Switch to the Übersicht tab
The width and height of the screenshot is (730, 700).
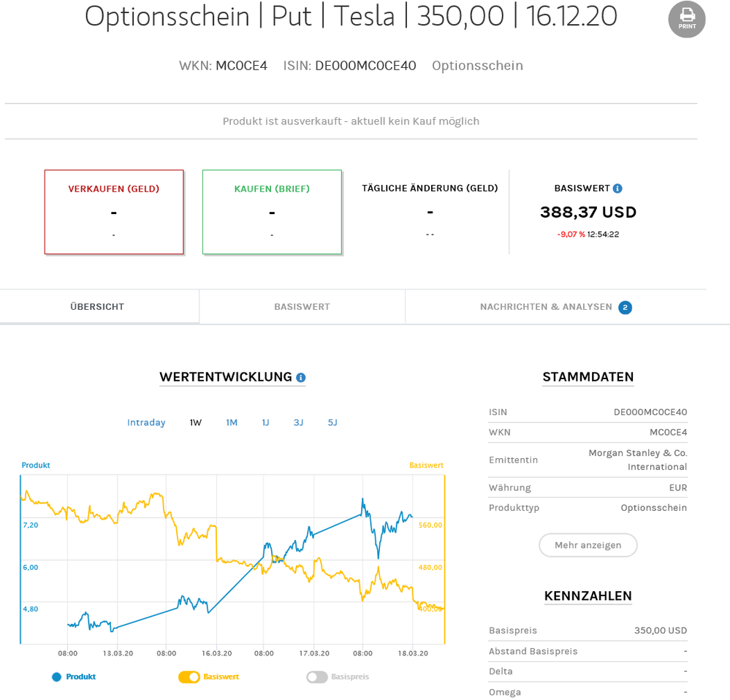97,307
